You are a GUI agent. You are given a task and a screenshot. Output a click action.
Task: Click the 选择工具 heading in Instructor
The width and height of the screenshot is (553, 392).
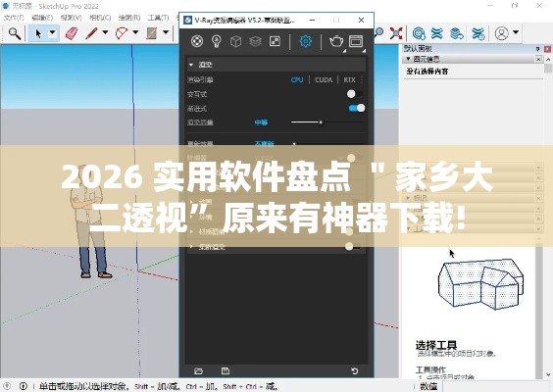click(436, 345)
